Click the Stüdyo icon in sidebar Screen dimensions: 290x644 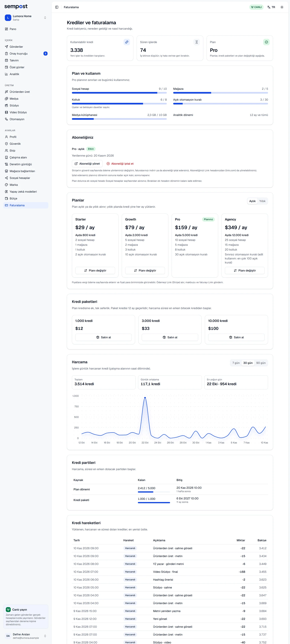click(x=7, y=106)
